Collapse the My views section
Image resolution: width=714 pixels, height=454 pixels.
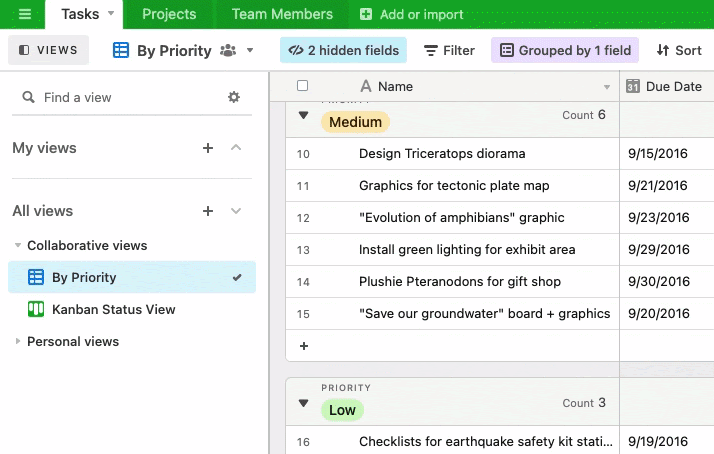pos(236,148)
